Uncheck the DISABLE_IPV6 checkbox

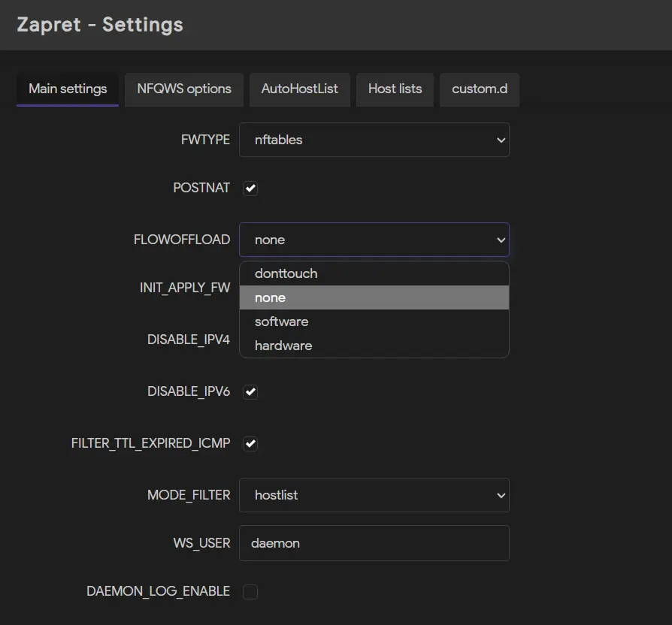click(x=250, y=391)
